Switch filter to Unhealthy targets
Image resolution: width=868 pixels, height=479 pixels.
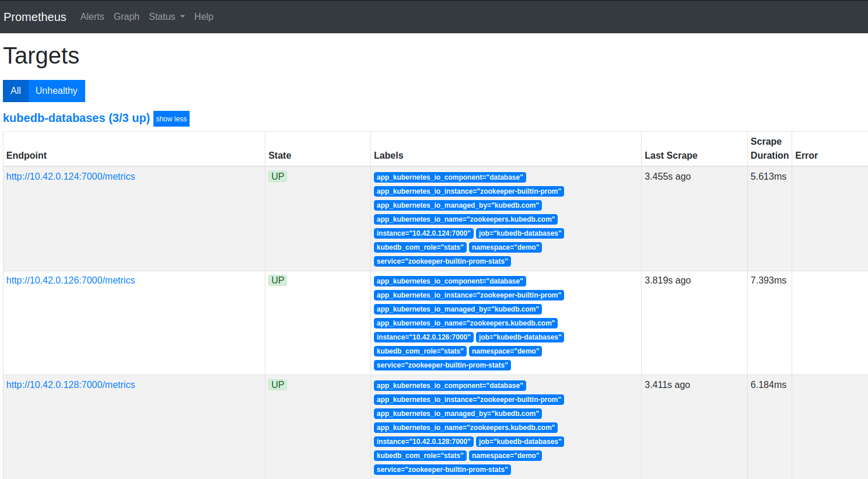(57, 91)
